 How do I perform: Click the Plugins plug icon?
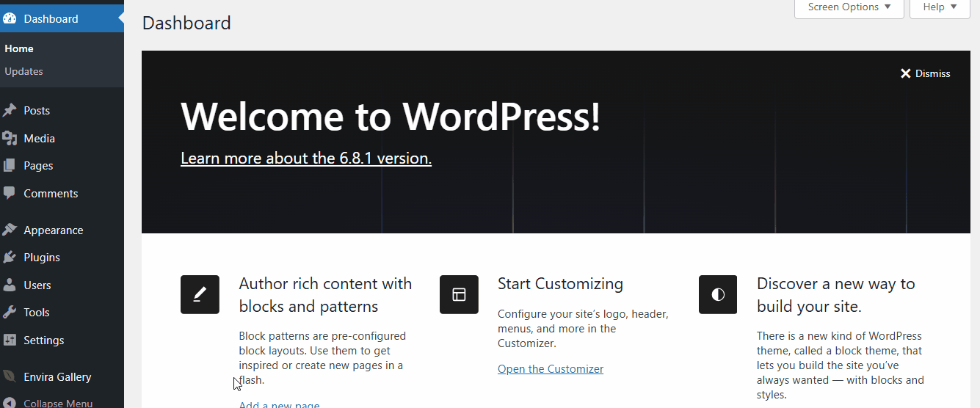[x=10, y=258]
